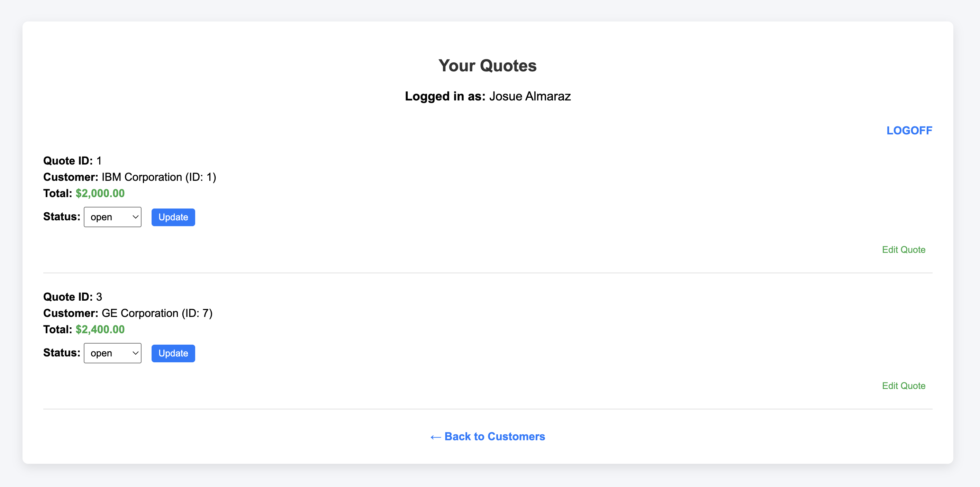Click Update for the GE Corporation quote

click(173, 353)
